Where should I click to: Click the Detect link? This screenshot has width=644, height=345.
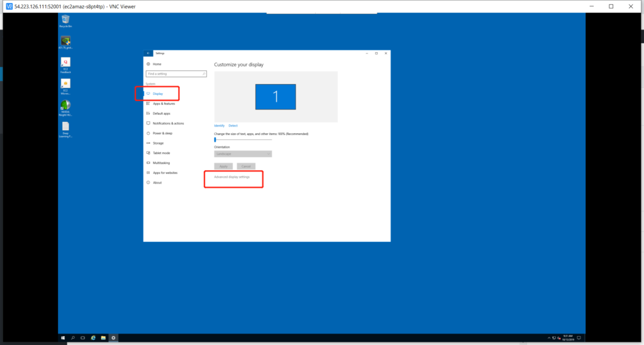[x=233, y=126]
